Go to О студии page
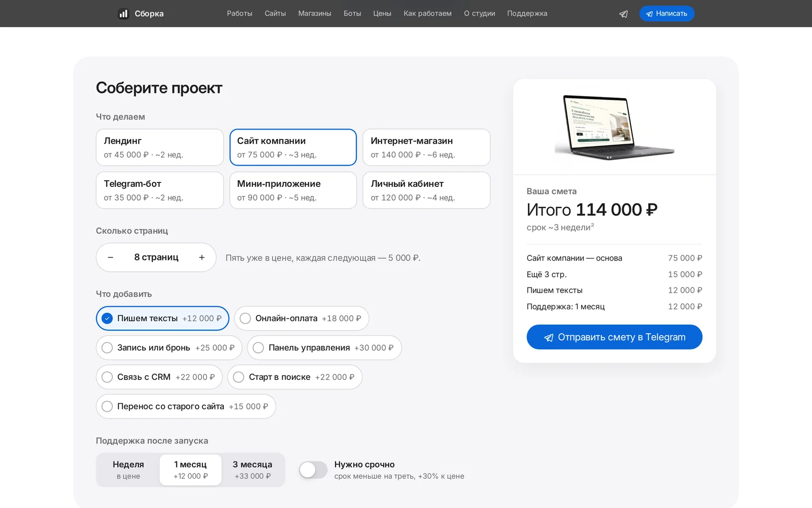The height and width of the screenshot is (508, 812). 479,14
